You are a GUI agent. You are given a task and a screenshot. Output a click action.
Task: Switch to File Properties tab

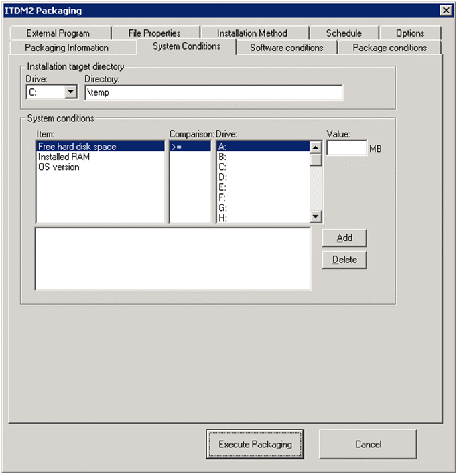(x=155, y=33)
